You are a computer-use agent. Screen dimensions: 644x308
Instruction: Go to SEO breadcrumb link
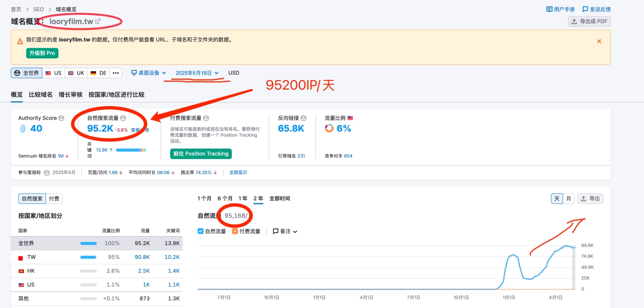click(39, 9)
